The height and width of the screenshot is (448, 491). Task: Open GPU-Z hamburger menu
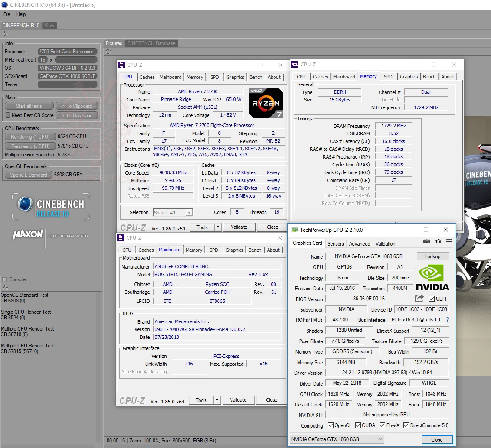[x=449, y=241]
